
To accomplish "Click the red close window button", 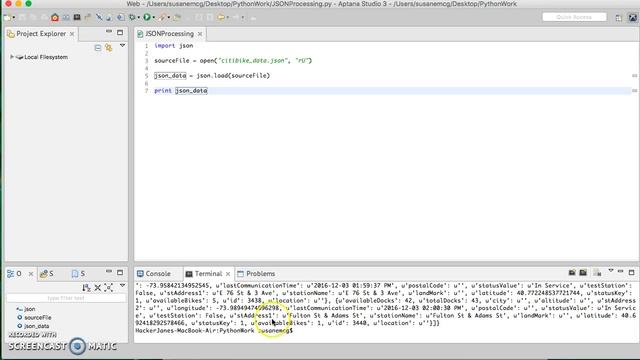I will (8, 3).
